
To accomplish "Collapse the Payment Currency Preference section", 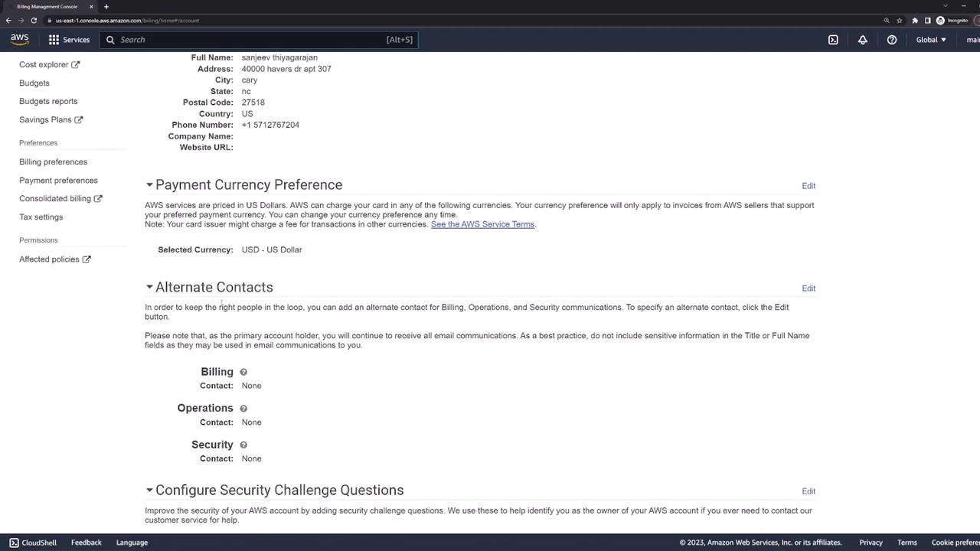I will click(149, 185).
